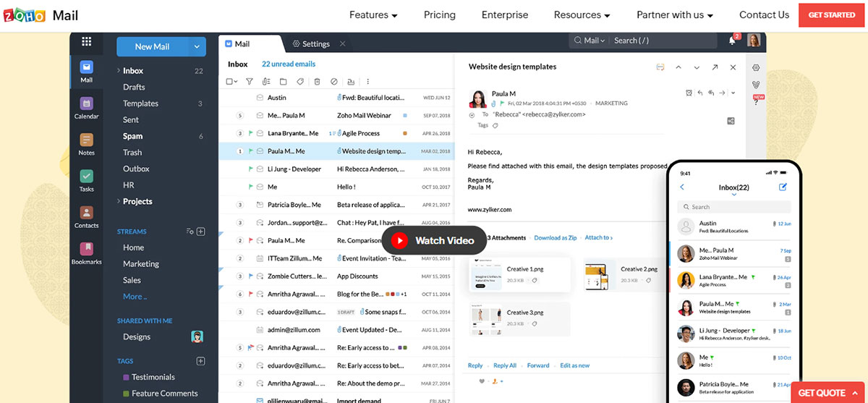Click the user profile avatar
This screenshot has height=403, width=868.
(754, 41)
